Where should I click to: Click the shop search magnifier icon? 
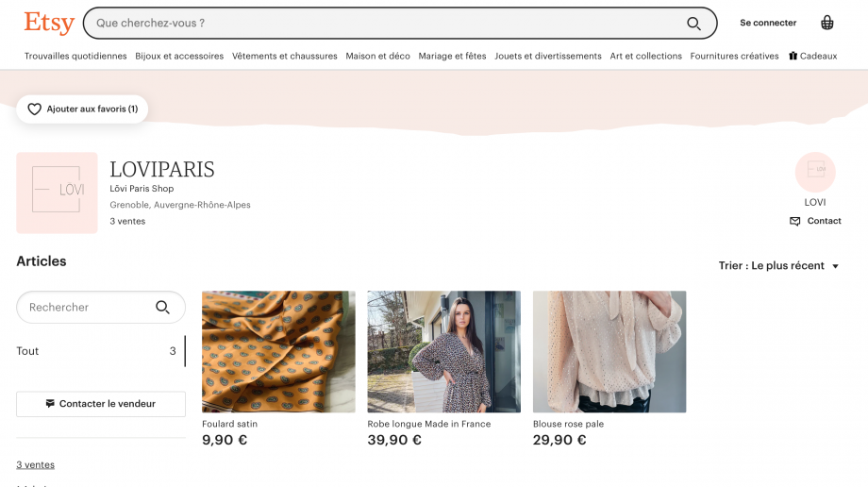162,307
